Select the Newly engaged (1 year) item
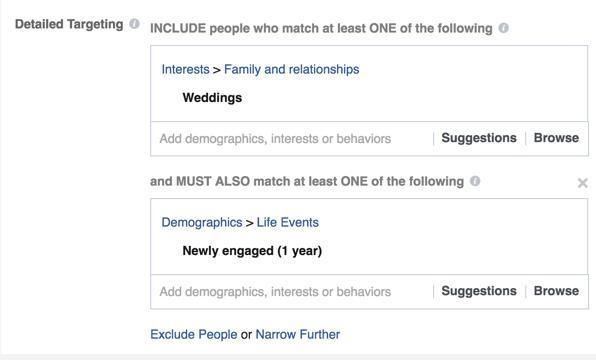The image size is (596, 360). coord(252,251)
